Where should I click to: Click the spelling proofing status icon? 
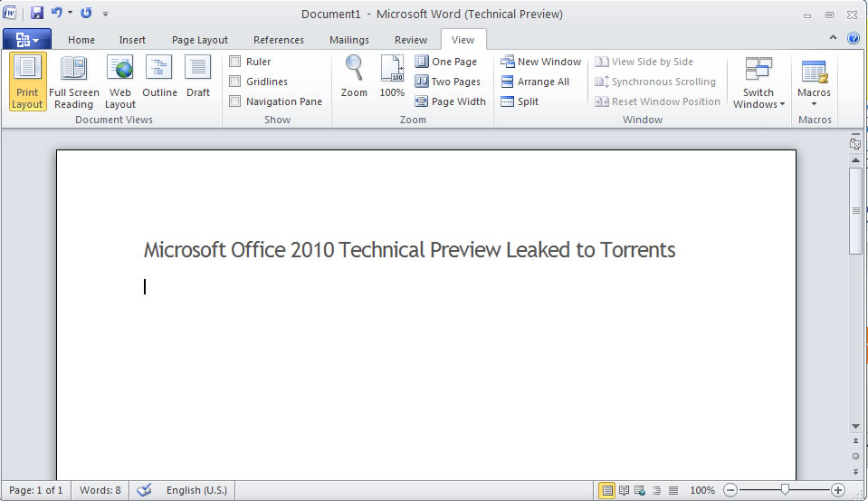144,490
